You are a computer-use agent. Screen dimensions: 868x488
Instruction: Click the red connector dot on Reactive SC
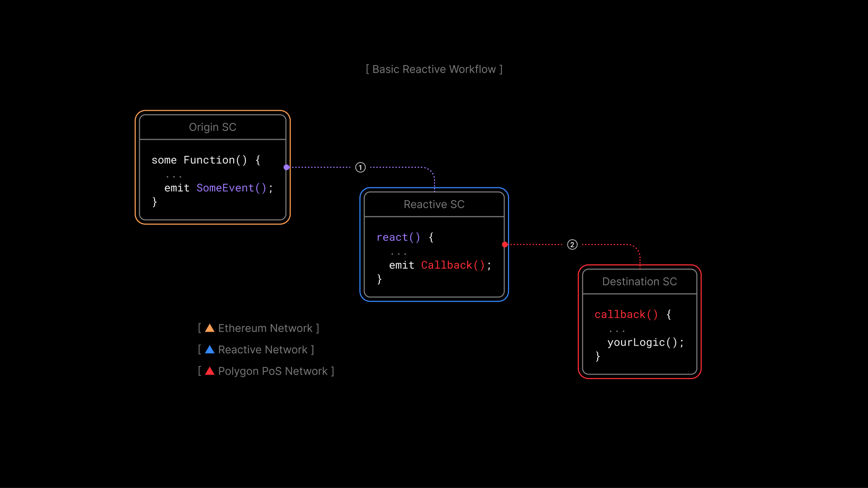point(505,245)
